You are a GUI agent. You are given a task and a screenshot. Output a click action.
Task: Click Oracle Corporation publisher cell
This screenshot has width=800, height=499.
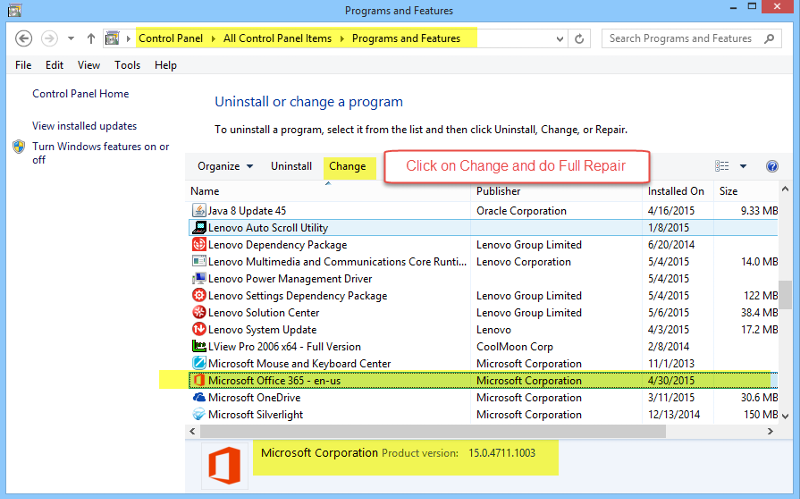[521, 211]
